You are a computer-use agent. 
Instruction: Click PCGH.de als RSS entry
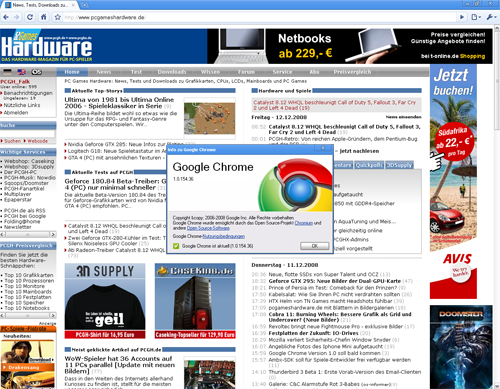click(24, 211)
